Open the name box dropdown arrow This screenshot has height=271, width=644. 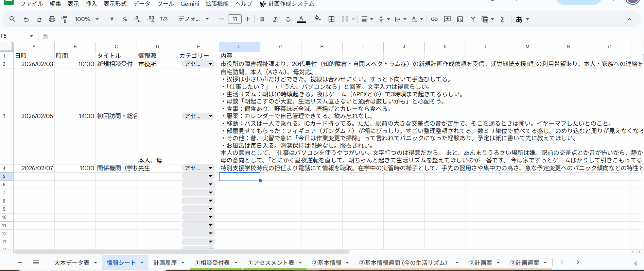(x=32, y=36)
